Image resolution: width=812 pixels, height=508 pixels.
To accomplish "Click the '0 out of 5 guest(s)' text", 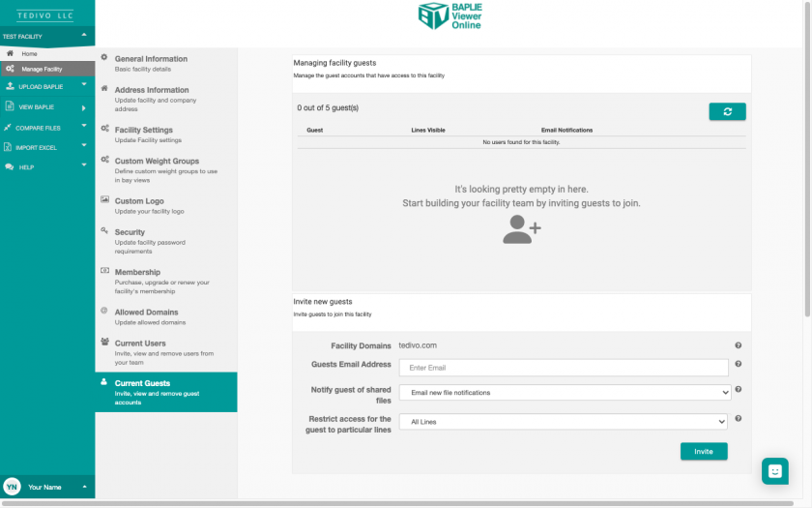I will tap(328, 107).
